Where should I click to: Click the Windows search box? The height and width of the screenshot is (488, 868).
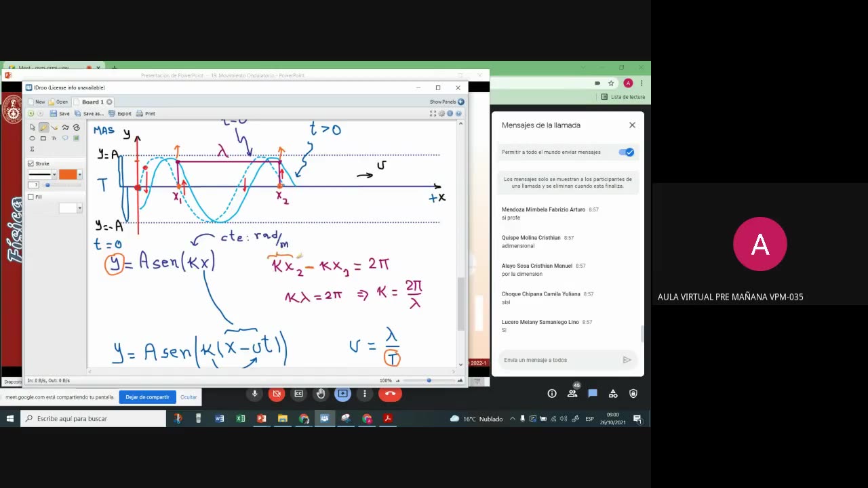coord(94,419)
